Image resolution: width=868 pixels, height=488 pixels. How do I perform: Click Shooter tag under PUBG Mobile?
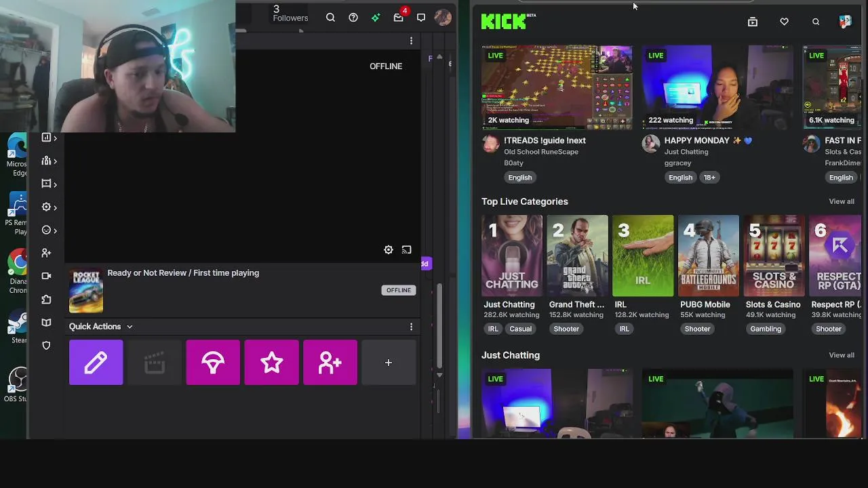(697, 329)
